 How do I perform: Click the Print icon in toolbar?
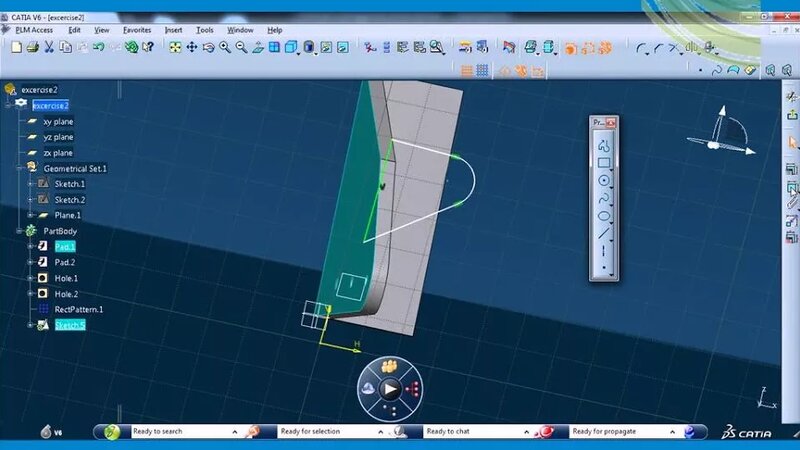pyautogui.click(x=33, y=47)
